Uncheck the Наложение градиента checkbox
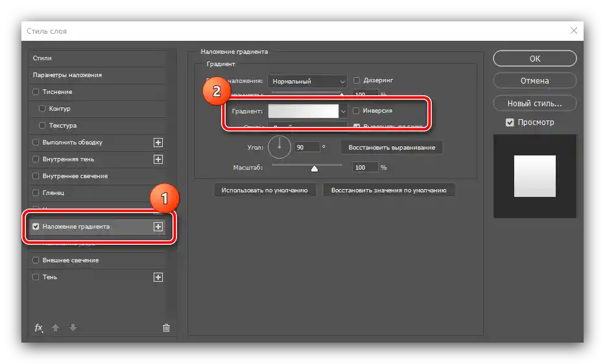Image resolution: width=605 pixels, height=364 pixels. [x=36, y=227]
